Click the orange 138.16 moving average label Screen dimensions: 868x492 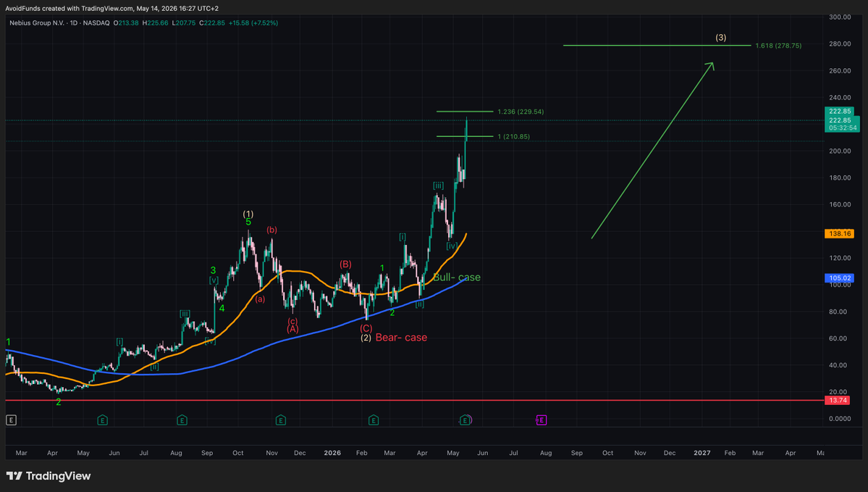click(839, 234)
